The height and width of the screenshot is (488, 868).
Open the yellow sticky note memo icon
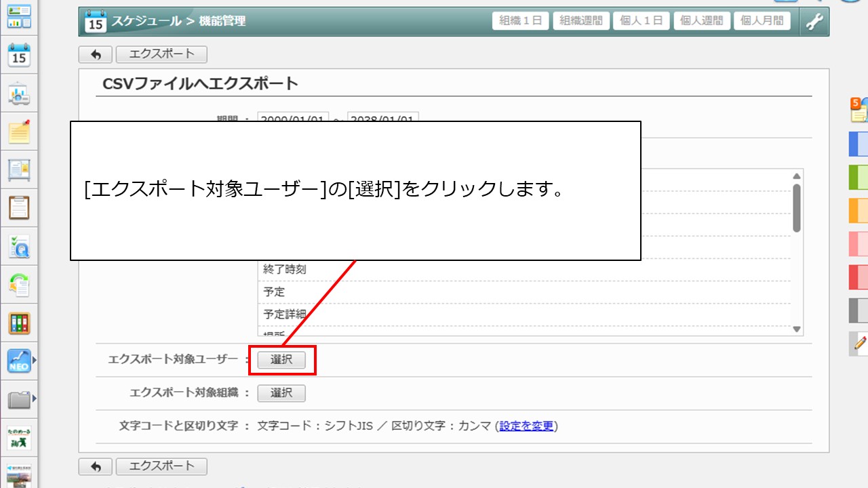19,131
